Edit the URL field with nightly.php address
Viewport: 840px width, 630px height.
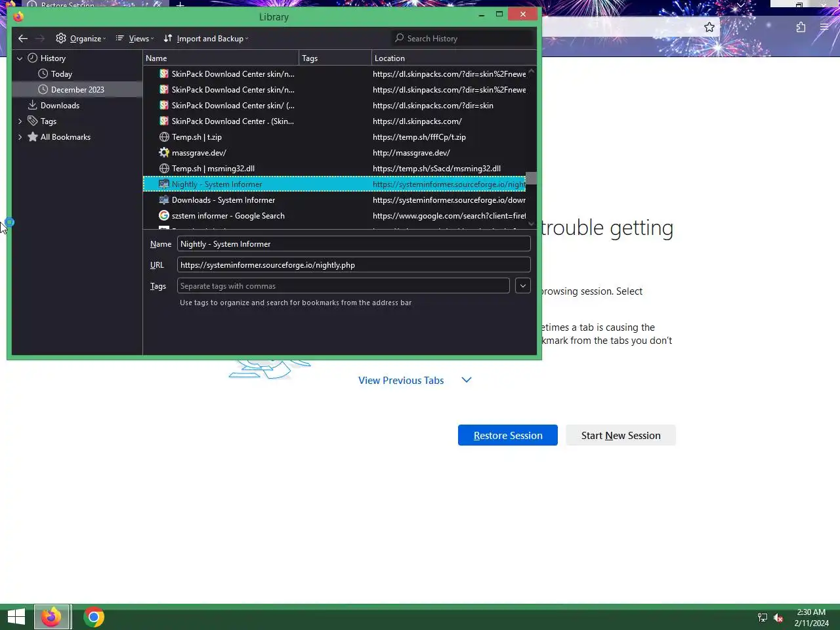coord(354,265)
